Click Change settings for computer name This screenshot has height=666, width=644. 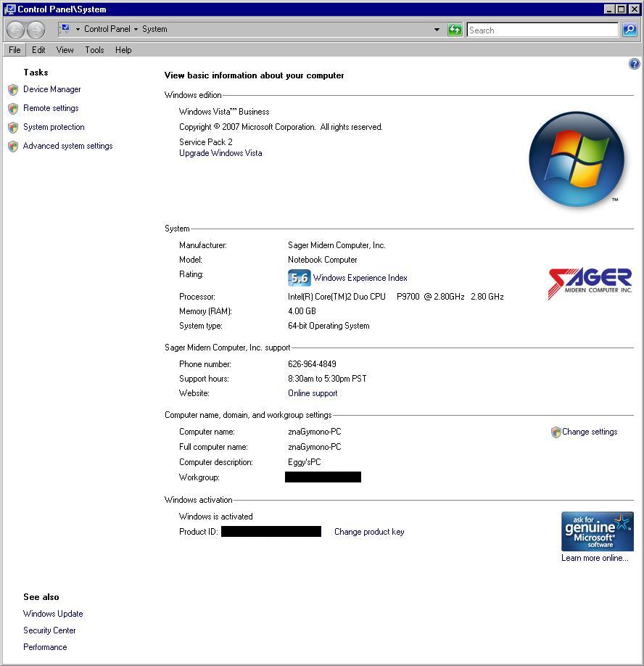(590, 432)
